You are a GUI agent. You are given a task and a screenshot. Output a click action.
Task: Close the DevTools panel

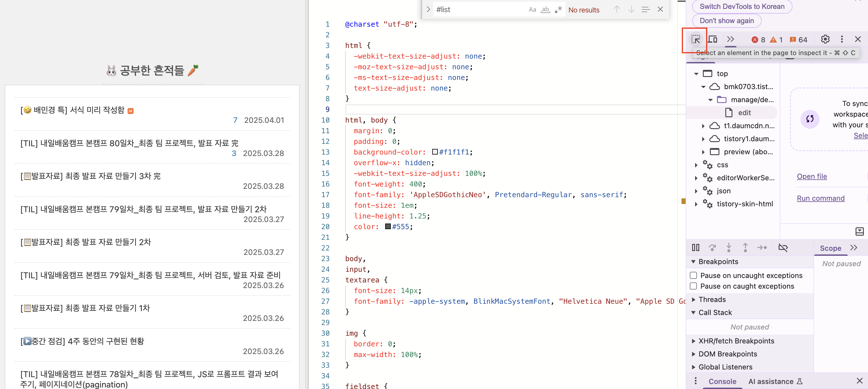[858, 39]
